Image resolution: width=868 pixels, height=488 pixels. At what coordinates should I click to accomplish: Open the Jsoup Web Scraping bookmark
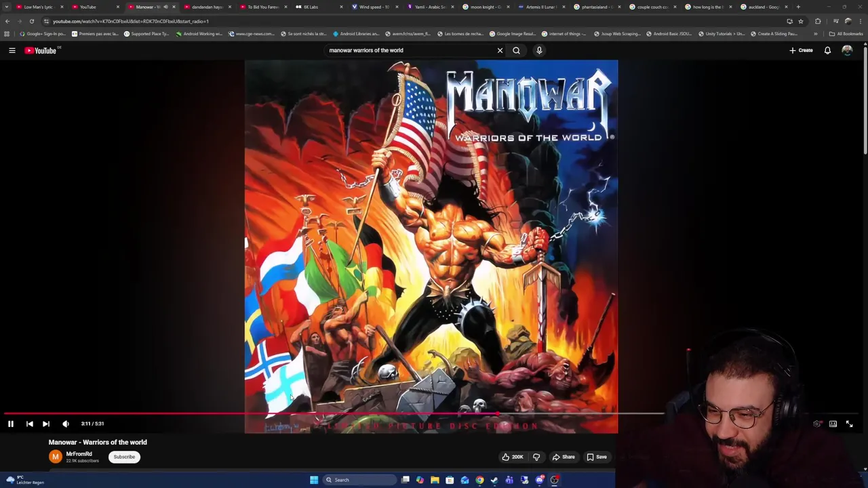[616, 34]
